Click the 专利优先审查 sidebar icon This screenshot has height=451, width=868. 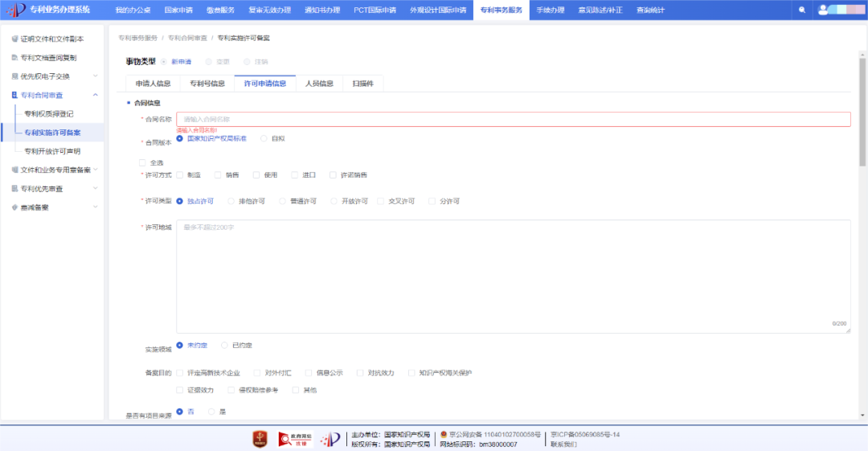click(15, 189)
